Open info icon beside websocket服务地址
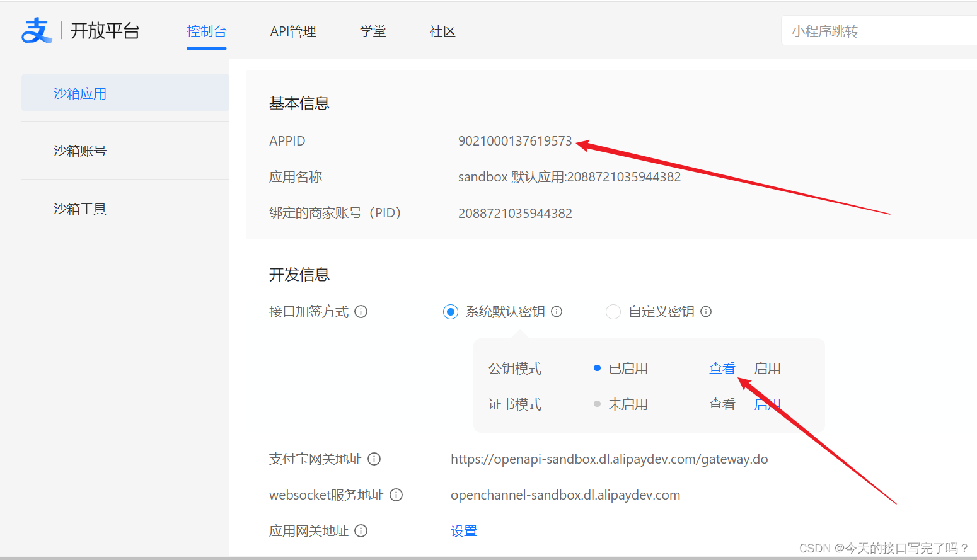Screen dimensions: 977x560 [x=396, y=494]
